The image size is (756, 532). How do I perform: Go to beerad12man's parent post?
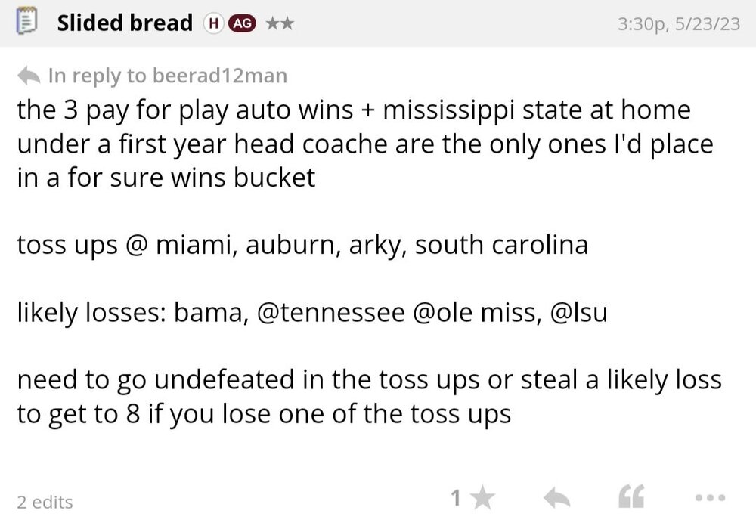tap(219, 76)
